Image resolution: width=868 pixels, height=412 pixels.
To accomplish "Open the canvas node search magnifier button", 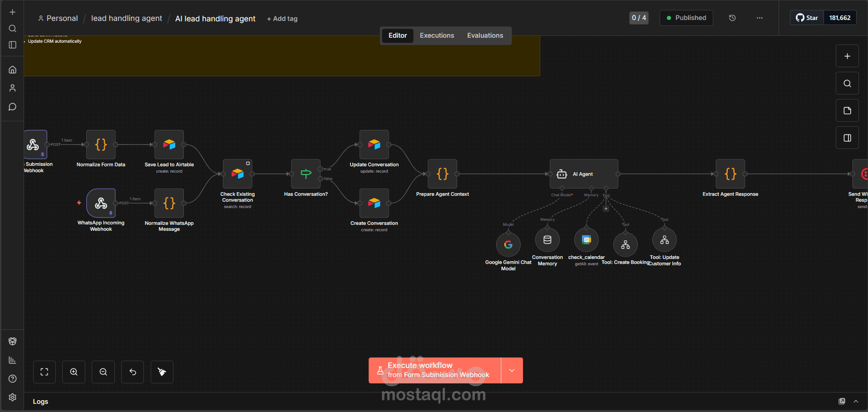I will tap(847, 84).
